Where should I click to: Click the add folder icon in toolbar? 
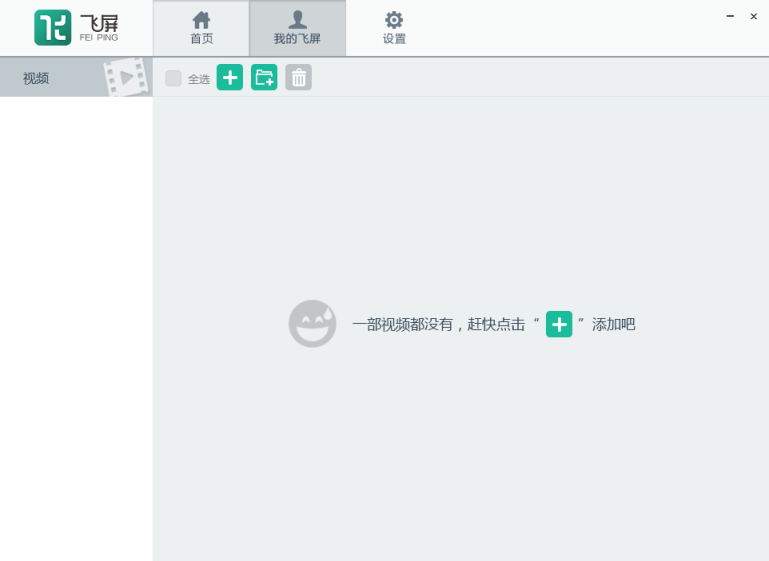[264, 77]
